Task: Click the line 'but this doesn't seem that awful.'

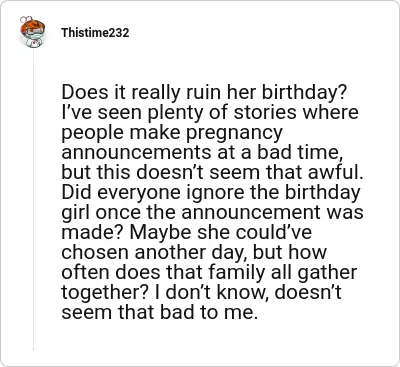Action: click(212, 173)
